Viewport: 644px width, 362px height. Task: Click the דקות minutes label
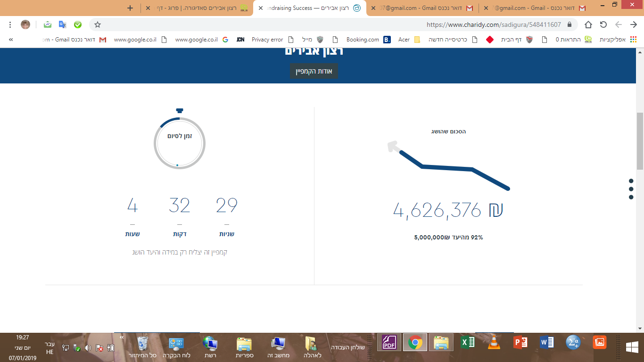tap(180, 234)
